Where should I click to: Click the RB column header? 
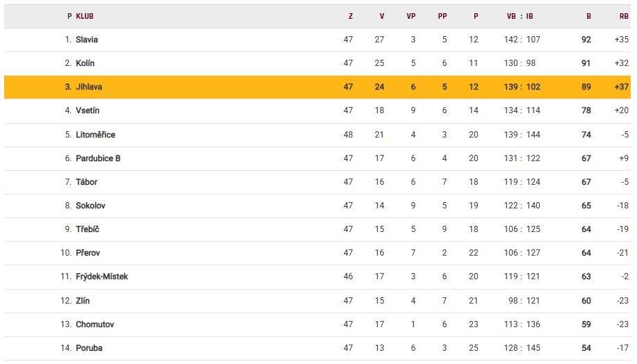(624, 16)
